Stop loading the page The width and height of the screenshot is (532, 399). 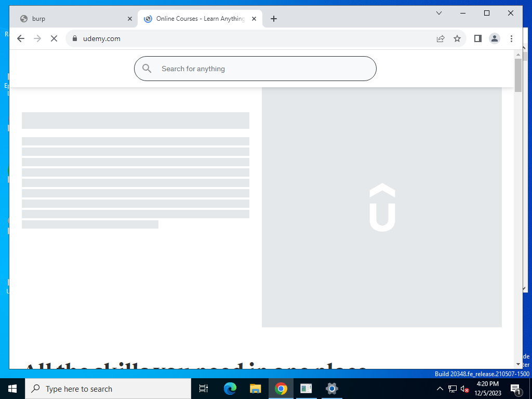[x=54, y=38]
